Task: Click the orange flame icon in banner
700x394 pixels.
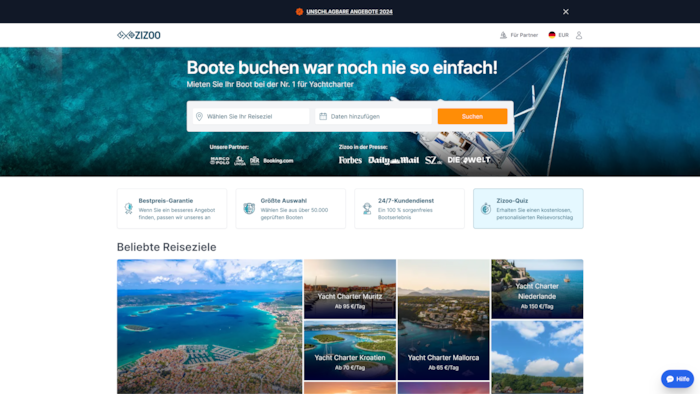Action: [299, 12]
